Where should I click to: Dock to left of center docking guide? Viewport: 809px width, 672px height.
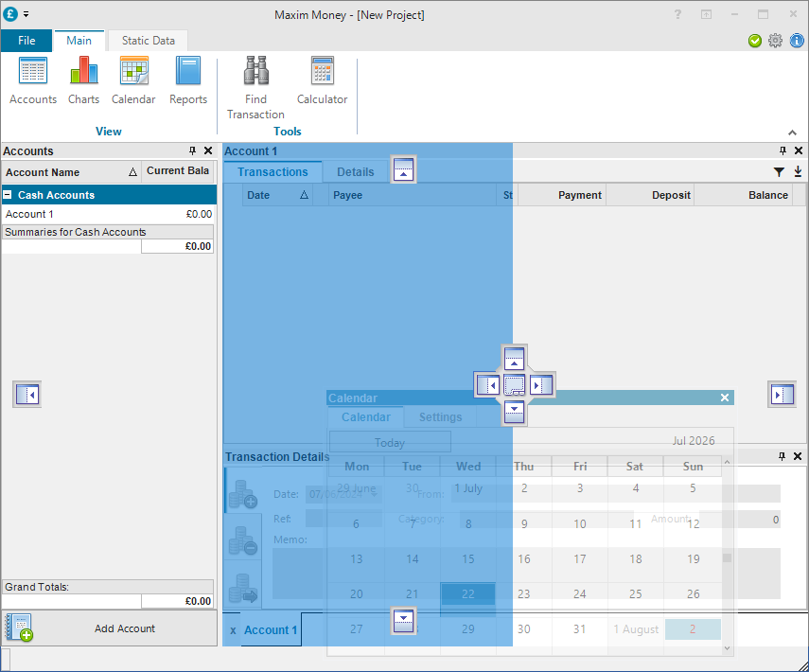(487, 384)
